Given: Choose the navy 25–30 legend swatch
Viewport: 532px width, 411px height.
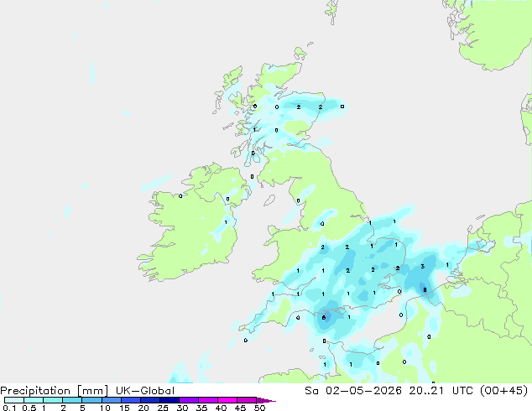Looking at the screenshot, I should (x=170, y=400).
